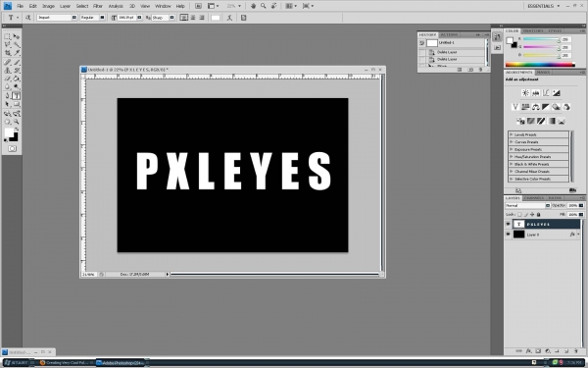Add a Levels adjustment
The height and width of the screenshot is (368, 588).
[x=535, y=93]
